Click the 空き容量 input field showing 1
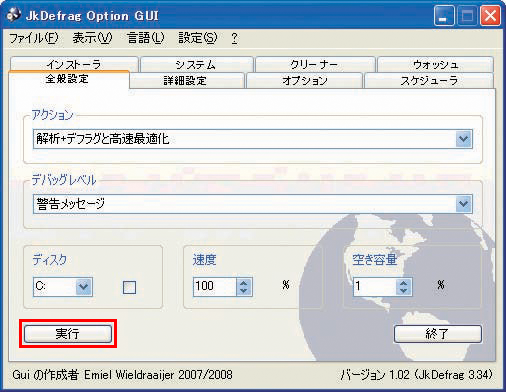This screenshot has width=506, height=392. point(375,287)
